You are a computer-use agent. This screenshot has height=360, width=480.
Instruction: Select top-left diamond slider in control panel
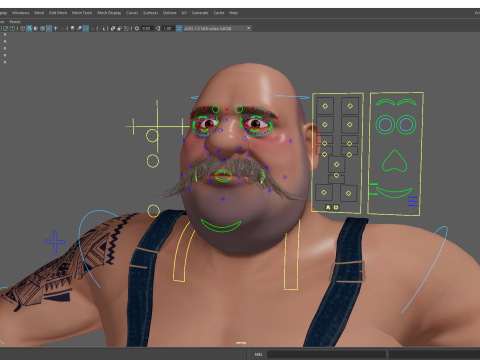point(325,106)
